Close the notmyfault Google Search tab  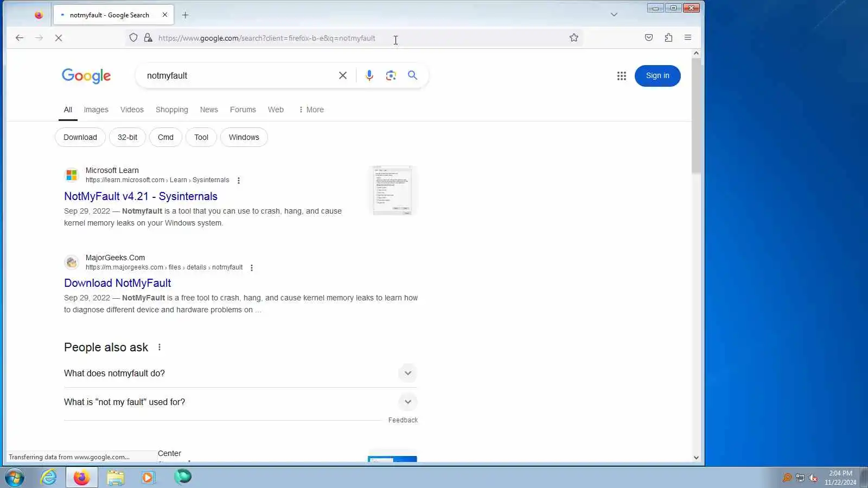[x=165, y=15]
